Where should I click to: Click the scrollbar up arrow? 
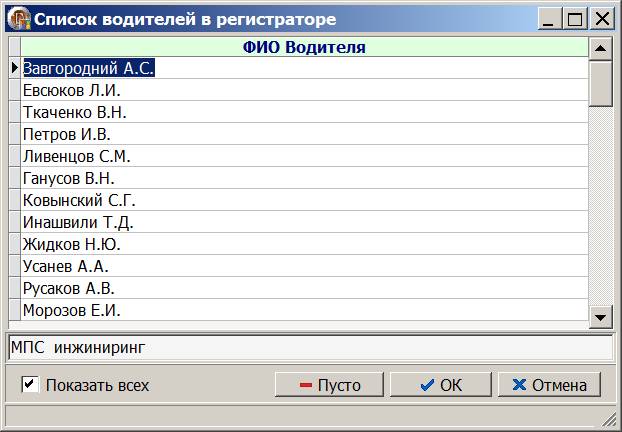click(x=600, y=48)
